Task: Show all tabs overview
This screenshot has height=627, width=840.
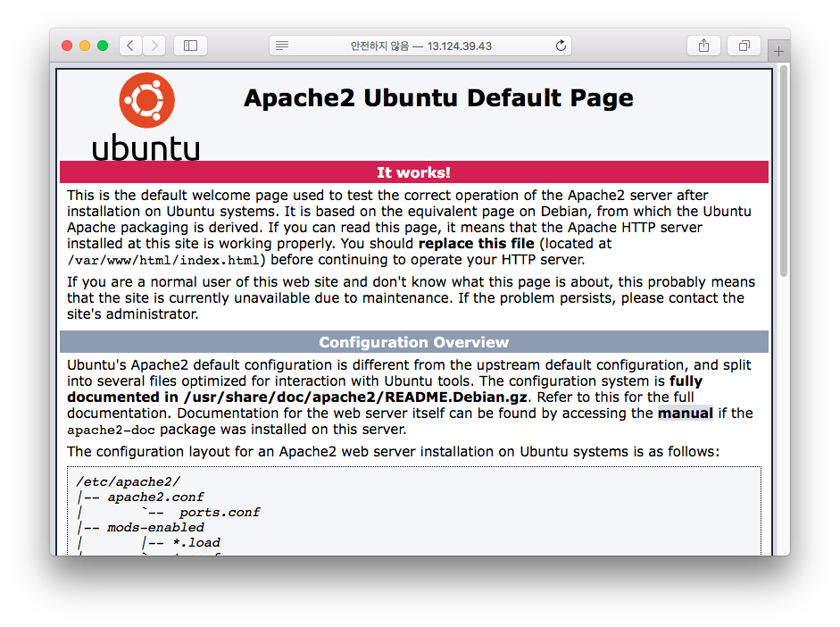Action: click(744, 46)
